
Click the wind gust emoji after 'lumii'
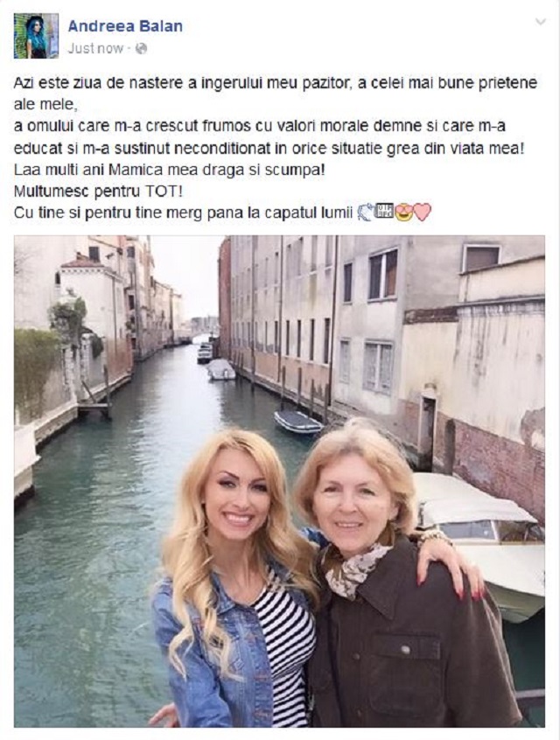[x=365, y=212]
